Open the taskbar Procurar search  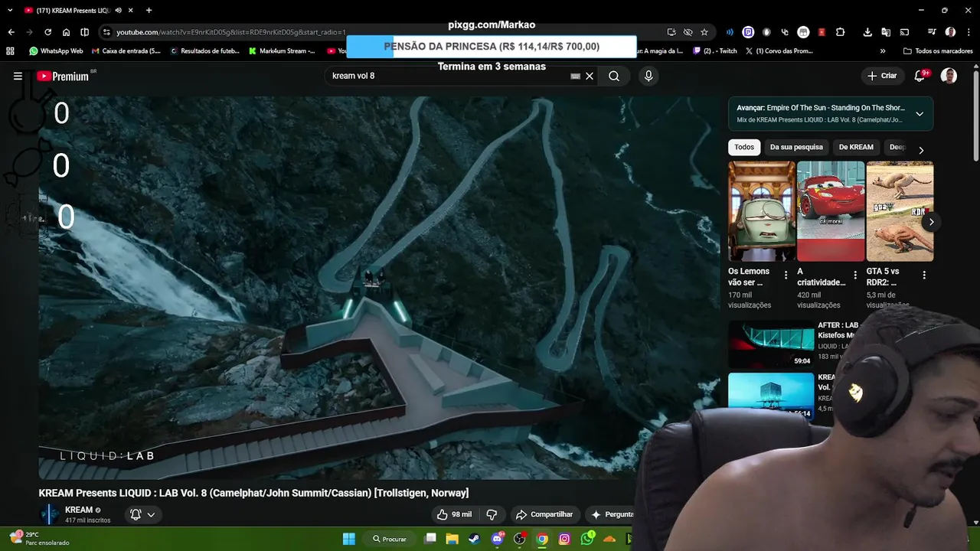point(390,539)
